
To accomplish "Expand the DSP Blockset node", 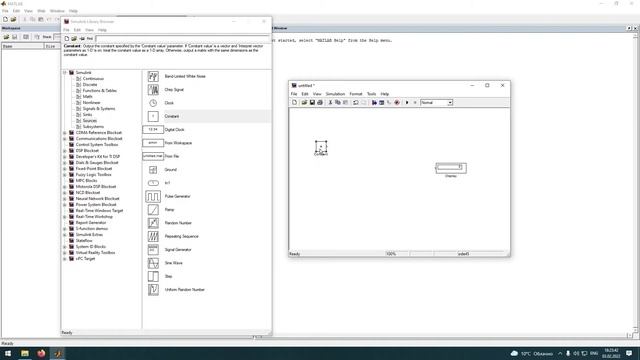I will (x=64, y=151).
